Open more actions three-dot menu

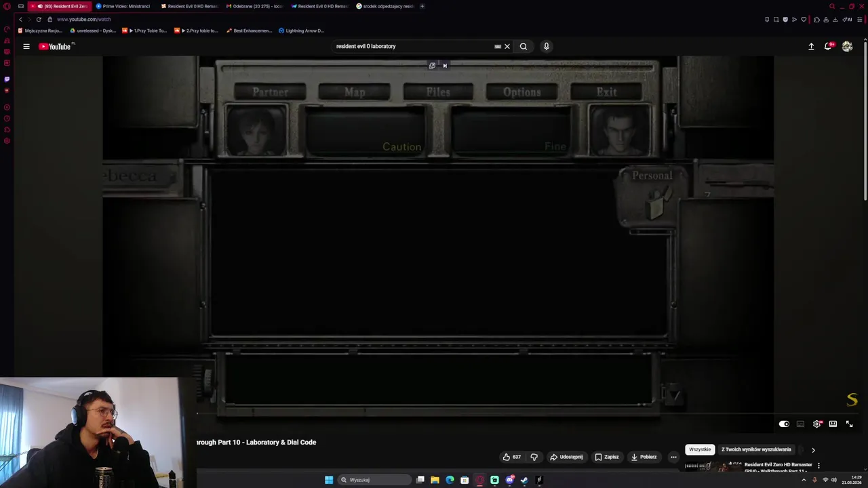coord(673,457)
